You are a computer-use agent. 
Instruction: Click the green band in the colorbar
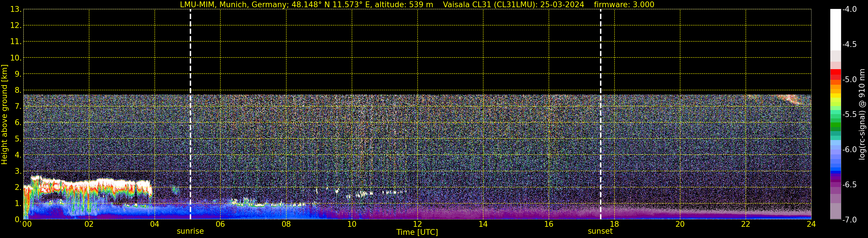pos(835,126)
